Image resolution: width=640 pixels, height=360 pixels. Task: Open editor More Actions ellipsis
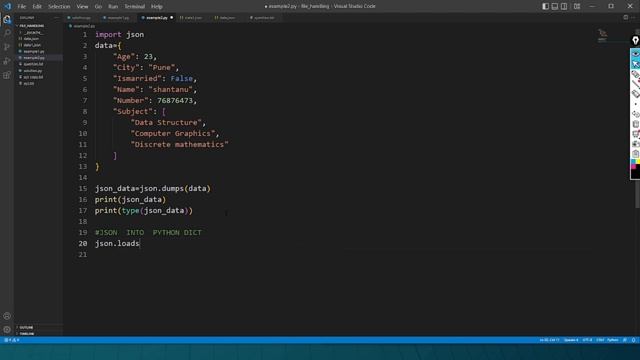[634, 18]
